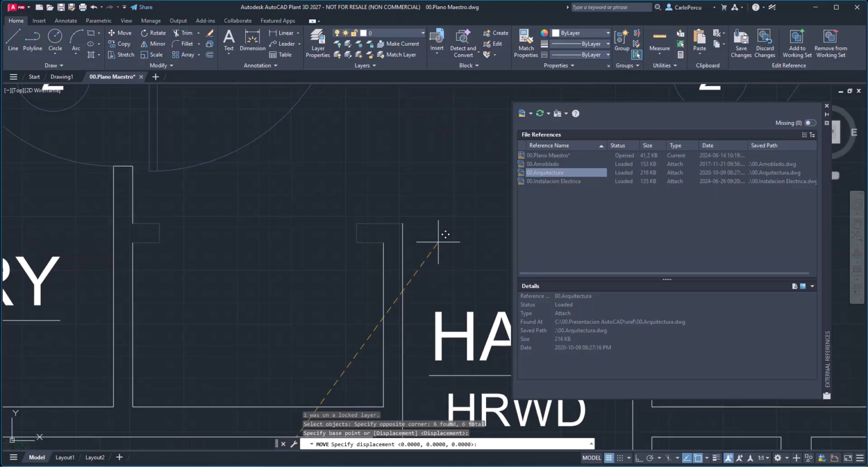
Task: Expand the Modify panel
Action: (x=161, y=66)
